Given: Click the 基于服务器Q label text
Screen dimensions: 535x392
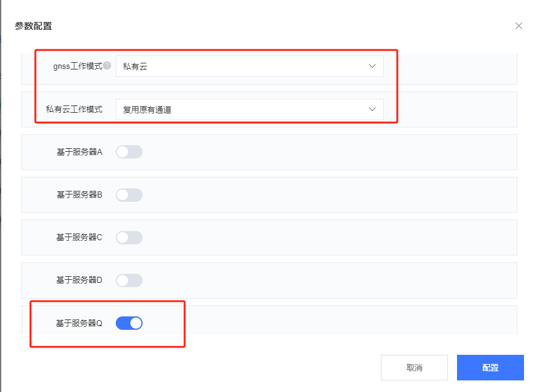Looking at the screenshot, I should pyautogui.click(x=79, y=323).
